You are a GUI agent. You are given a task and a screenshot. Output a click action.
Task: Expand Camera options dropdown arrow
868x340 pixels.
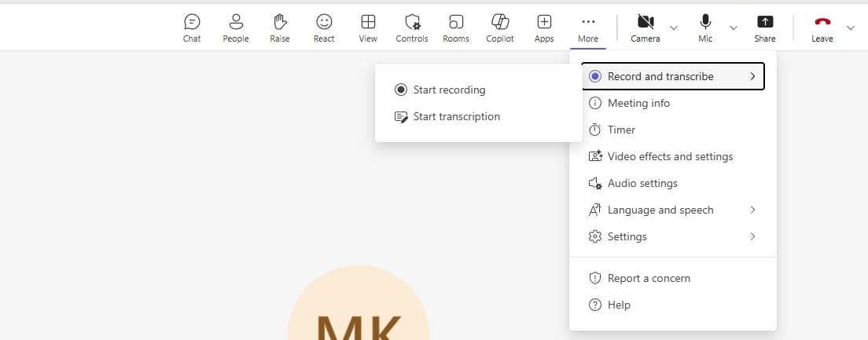click(x=674, y=27)
